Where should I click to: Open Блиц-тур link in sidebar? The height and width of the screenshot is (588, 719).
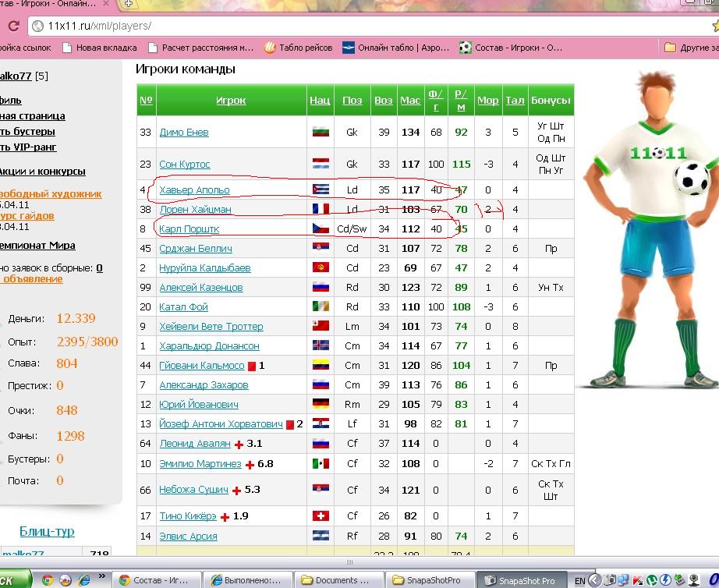point(47,532)
